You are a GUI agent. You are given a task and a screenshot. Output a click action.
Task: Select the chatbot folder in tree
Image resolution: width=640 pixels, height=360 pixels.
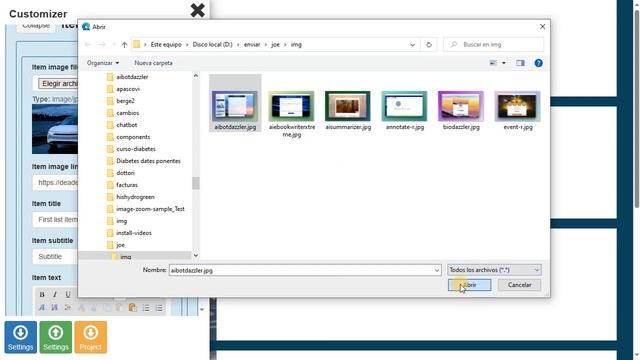click(127, 125)
